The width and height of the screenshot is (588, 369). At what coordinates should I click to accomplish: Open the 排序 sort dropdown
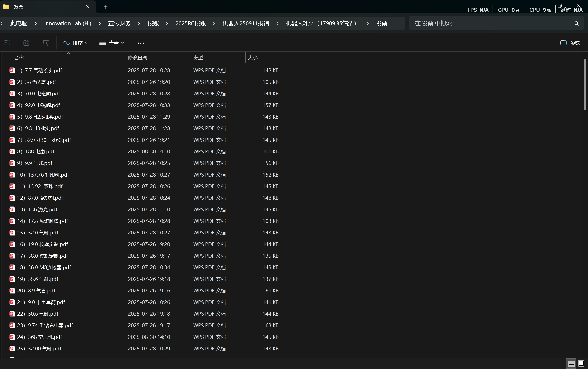75,43
